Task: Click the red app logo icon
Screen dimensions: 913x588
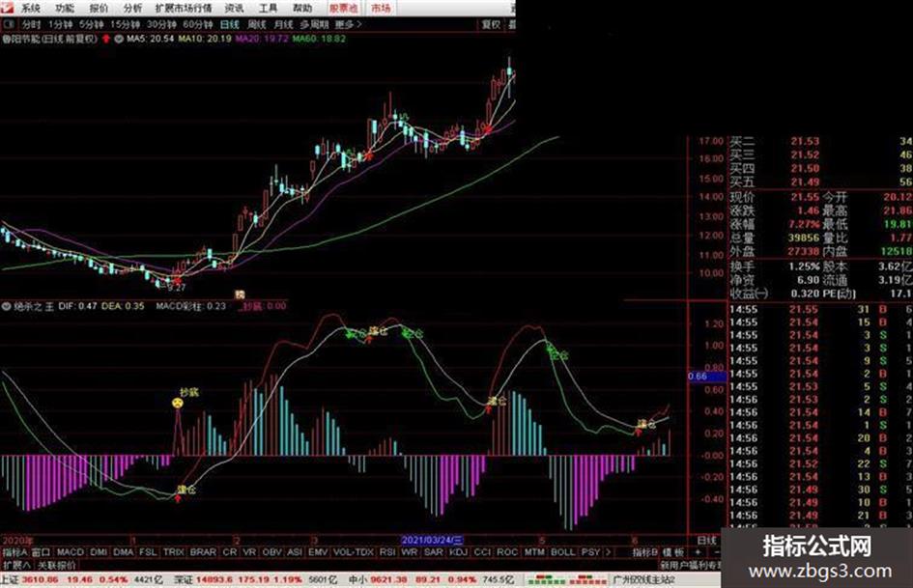Action: [x=7, y=8]
